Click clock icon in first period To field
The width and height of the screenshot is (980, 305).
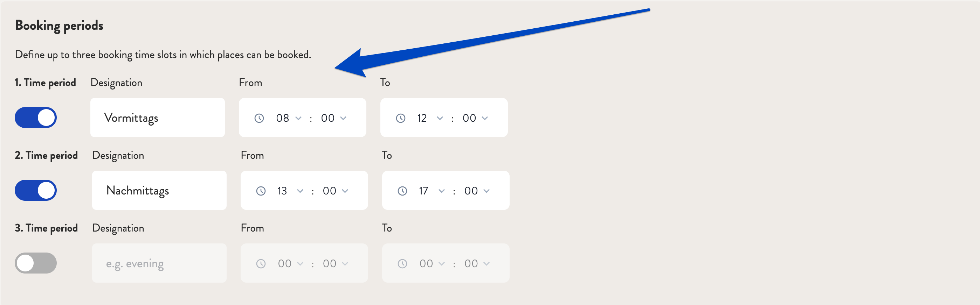click(401, 118)
